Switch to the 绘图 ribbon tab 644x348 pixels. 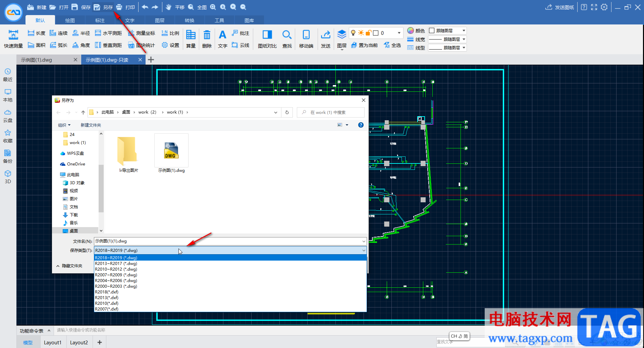pyautogui.click(x=70, y=20)
